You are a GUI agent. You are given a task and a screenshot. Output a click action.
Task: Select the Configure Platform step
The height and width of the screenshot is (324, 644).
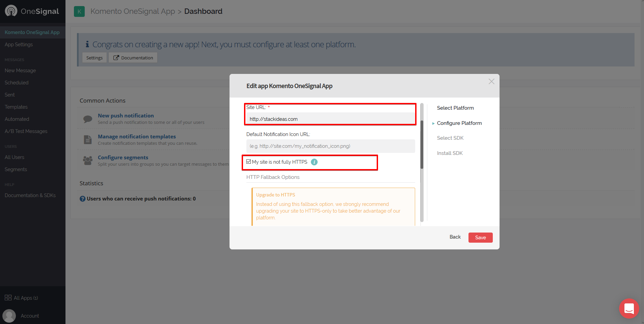click(459, 123)
